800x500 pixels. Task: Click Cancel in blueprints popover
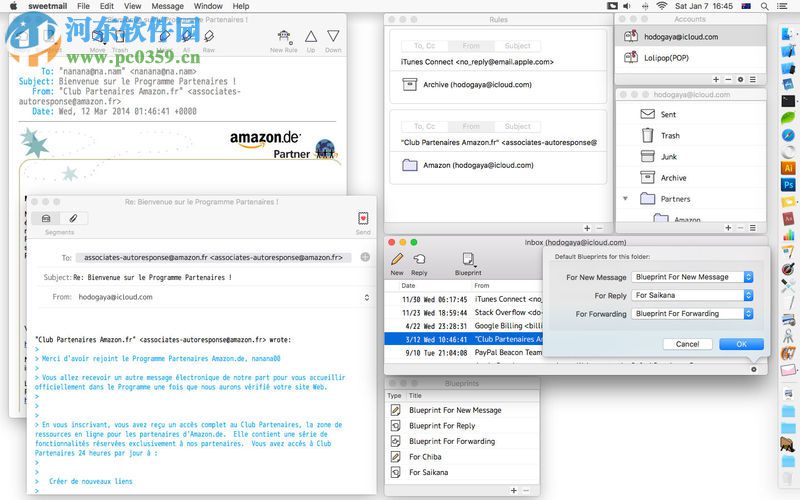[687, 344]
